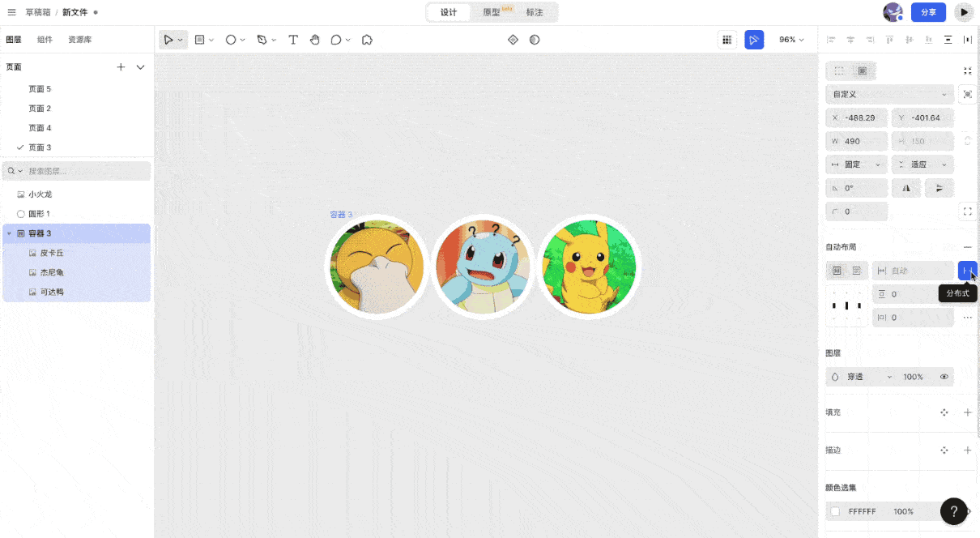The width and height of the screenshot is (980, 538).
Task: Open the hamburger main menu
Action: 11,12
